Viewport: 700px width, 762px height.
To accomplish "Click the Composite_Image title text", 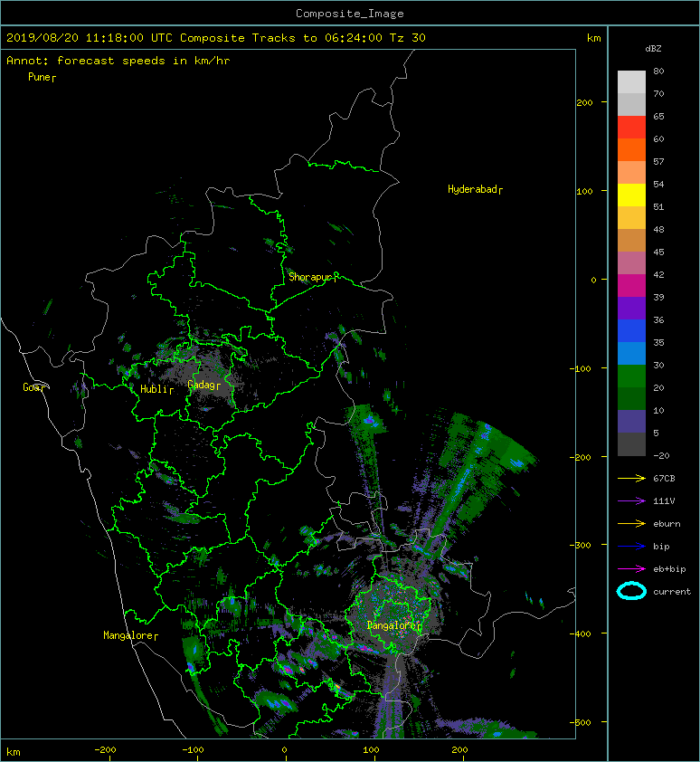I will point(350,14).
